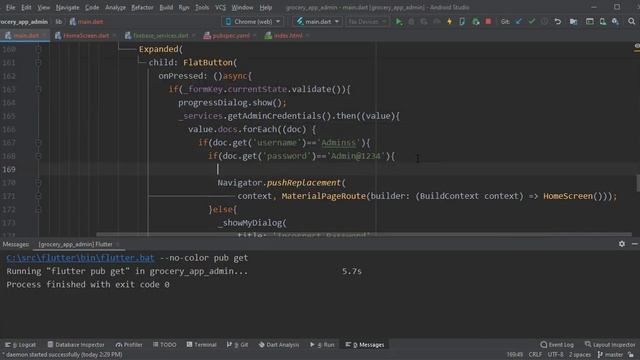Open TODO tool window
Screen dimensions: 640x360
tap(164, 345)
